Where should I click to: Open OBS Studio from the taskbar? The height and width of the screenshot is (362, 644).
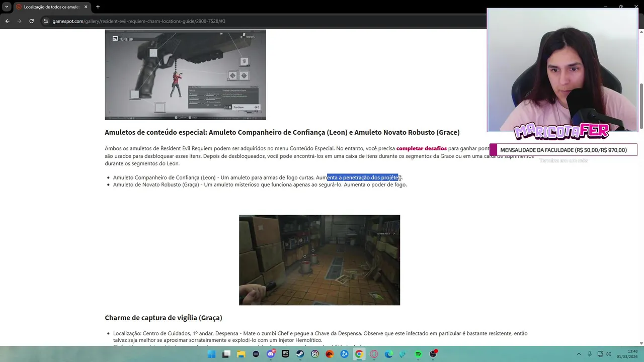click(433, 354)
